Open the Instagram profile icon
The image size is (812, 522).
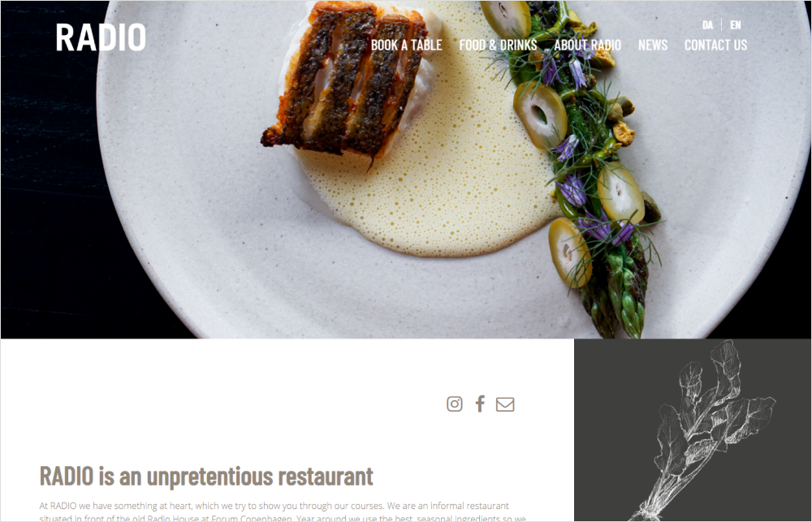click(454, 404)
